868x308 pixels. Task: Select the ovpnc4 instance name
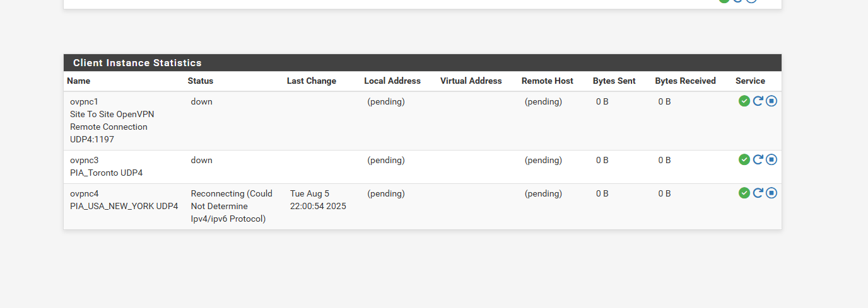(x=85, y=193)
